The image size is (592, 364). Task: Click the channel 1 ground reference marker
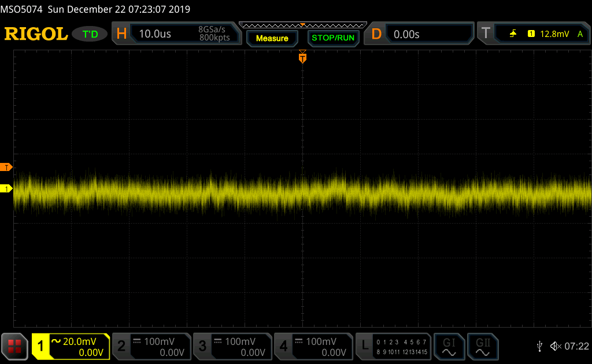pos(7,188)
